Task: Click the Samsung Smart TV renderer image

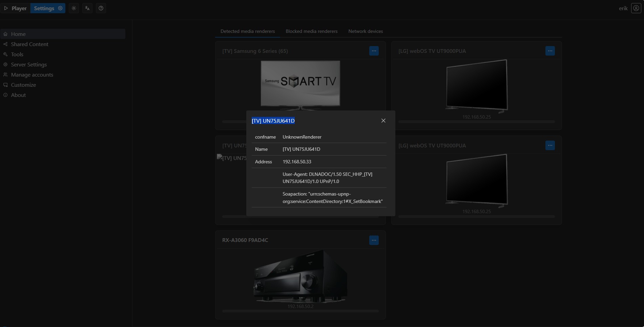Action: 300,85
